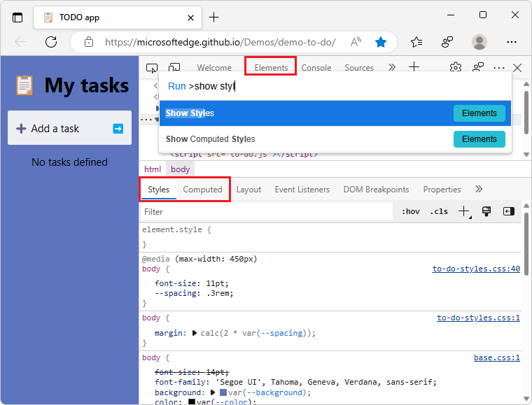The height and width of the screenshot is (405, 532).
Task: Run the Show Styles command
Action: pos(335,113)
